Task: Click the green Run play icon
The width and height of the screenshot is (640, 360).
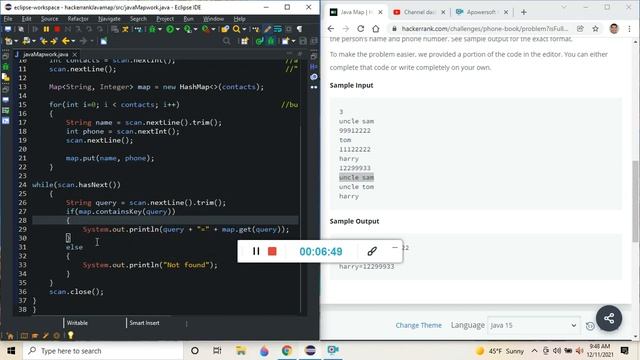Action: 170,29
